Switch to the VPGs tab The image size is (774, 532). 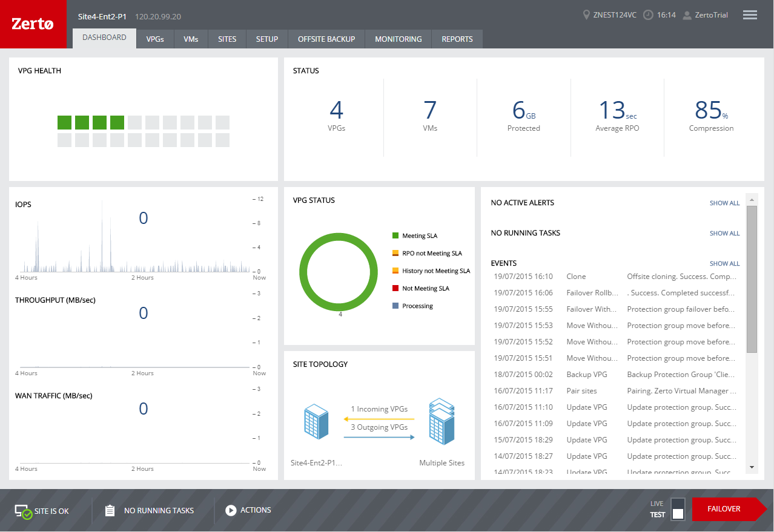[155, 39]
